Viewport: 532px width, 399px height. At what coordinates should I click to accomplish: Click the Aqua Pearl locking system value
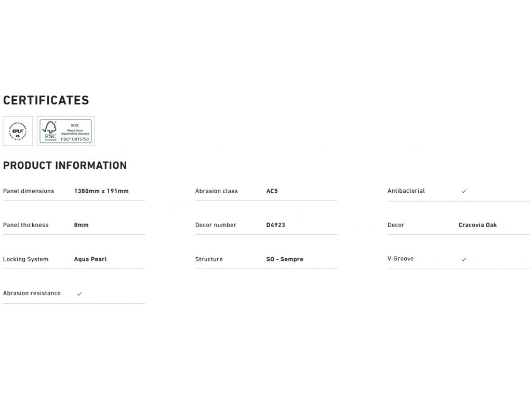click(90, 259)
